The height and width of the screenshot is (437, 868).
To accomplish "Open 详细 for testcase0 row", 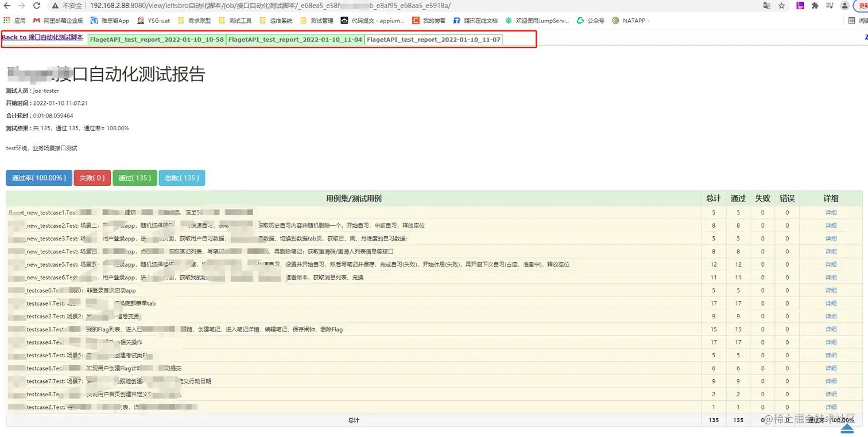I will pos(831,290).
